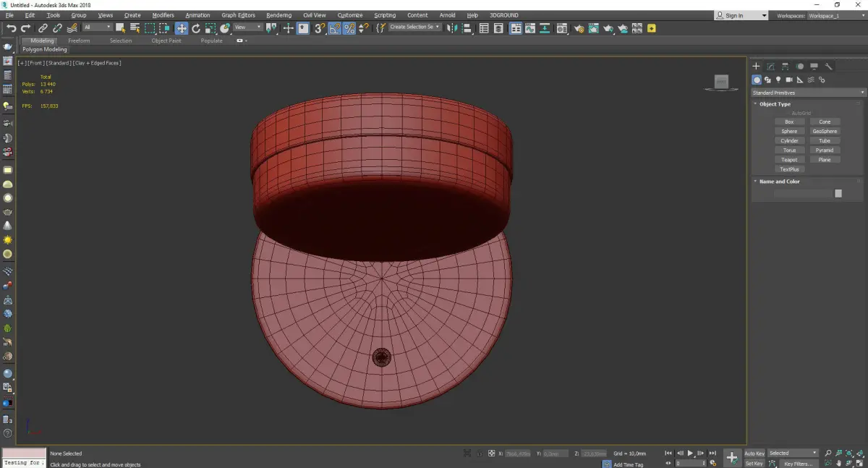This screenshot has width=868, height=468.
Task: Toggle Angle Snap in main toolbar
Action: pyautogui.click(x=335, y=28)
